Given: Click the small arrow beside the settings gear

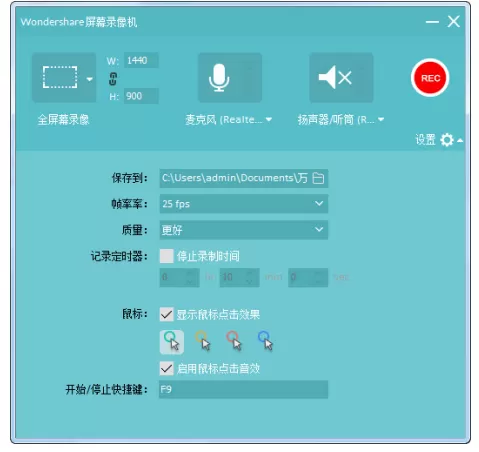Looking at the screenshot, I should click(460, 140).
